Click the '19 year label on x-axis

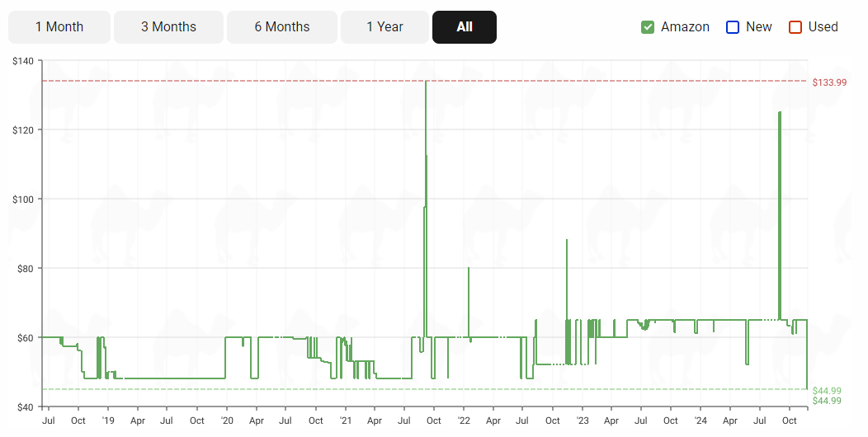coord(108,421)
